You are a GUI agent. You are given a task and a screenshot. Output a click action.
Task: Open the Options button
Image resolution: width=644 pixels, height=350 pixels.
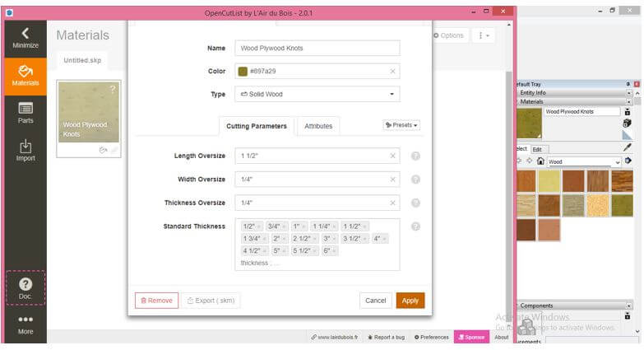[x=448, y=35]
